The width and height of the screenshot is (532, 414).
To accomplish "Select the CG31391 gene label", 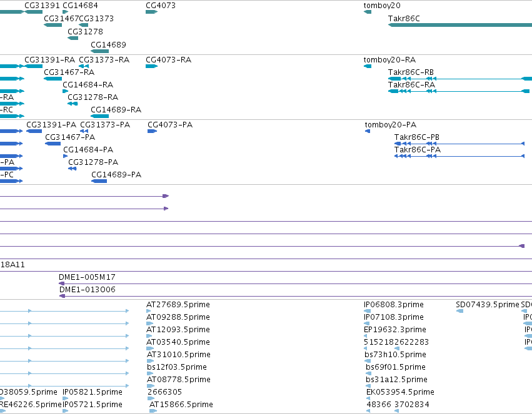I will [42, 6].
